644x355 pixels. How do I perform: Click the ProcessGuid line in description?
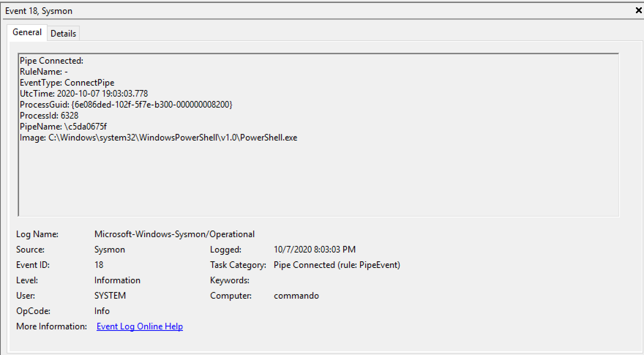click(126, 105)
